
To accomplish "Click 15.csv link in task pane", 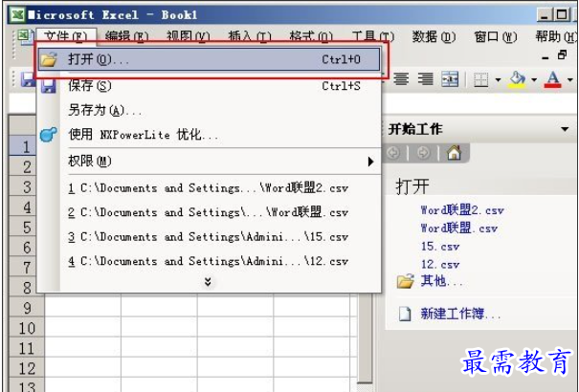I will click(440, 247).
